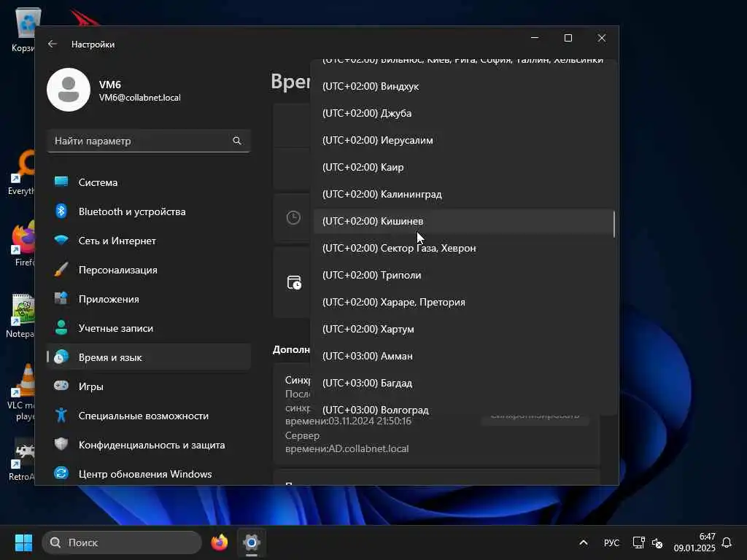Open the Приложения section

[x=149, y=299]
